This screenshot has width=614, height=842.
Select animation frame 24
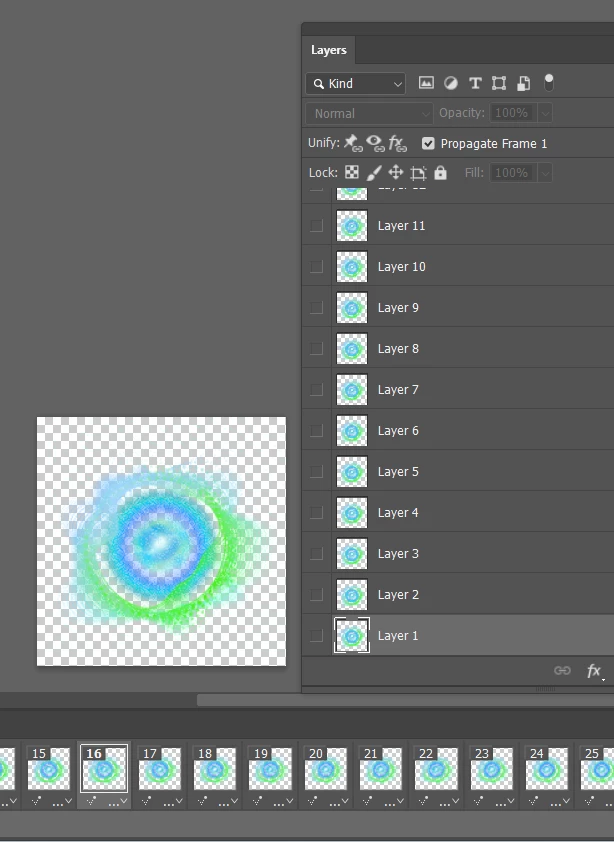[547, 768]
